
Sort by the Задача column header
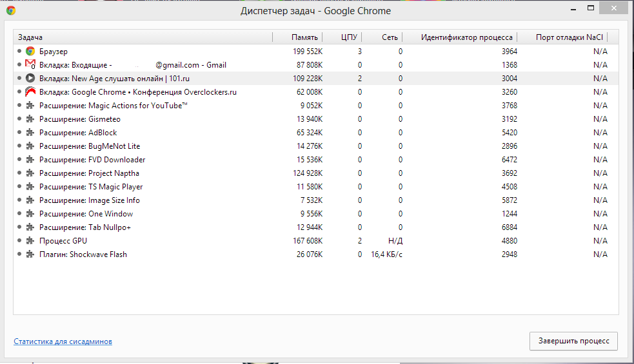[x=143, y=37]
